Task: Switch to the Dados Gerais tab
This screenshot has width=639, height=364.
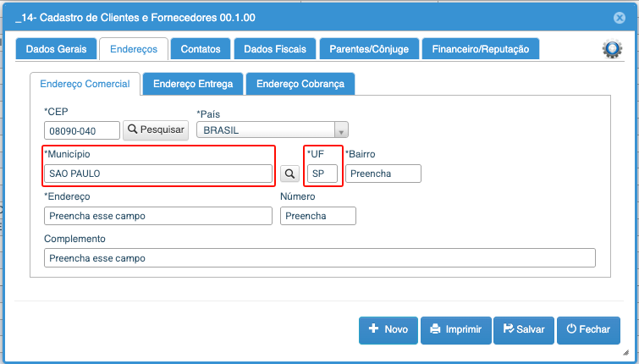Action: (56, 49)
